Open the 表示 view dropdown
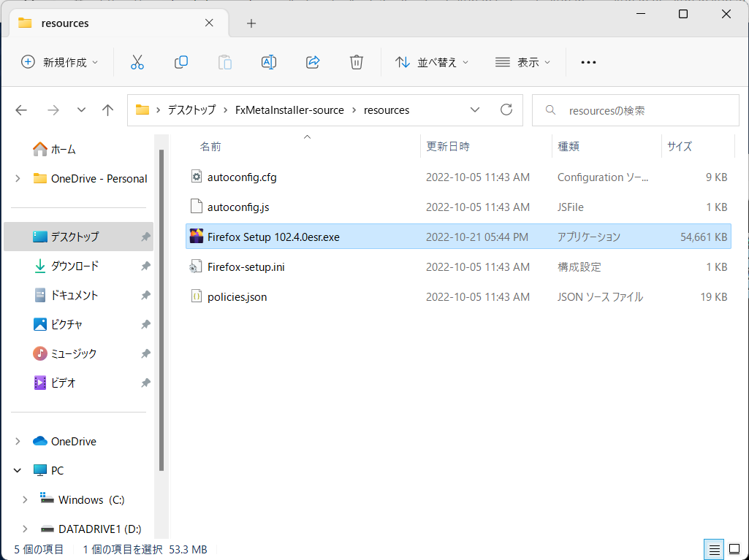This screenshot has height=560, width=749. pyautogui.click(x=523, y=62)
